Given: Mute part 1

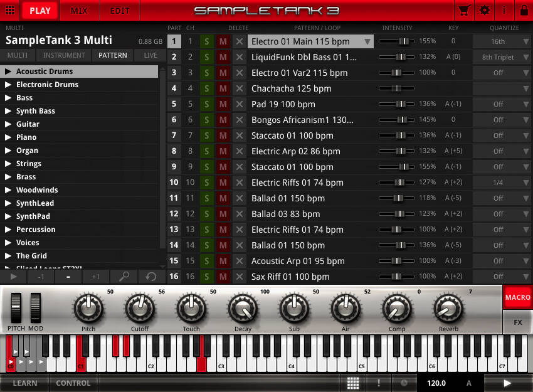Looking at the screenshot, I should point(223,41).
